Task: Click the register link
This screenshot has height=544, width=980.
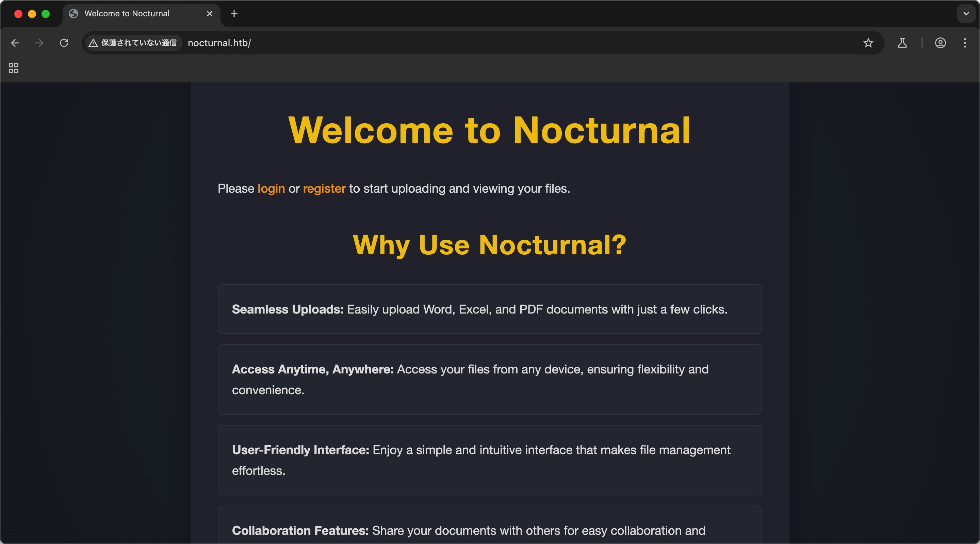Action: pyautogui.click(x=324, y=189)
